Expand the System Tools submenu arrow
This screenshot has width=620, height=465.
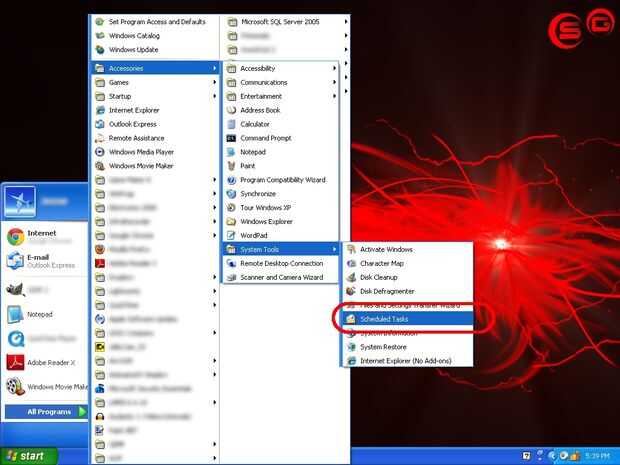pyautogui.click(x=335, y=250)
